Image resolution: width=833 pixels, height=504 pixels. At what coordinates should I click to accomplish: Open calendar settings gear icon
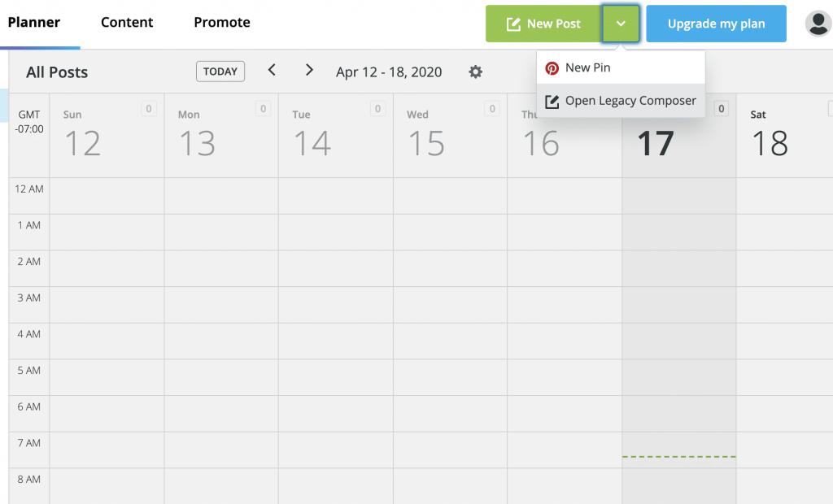[x=475, y=72]
